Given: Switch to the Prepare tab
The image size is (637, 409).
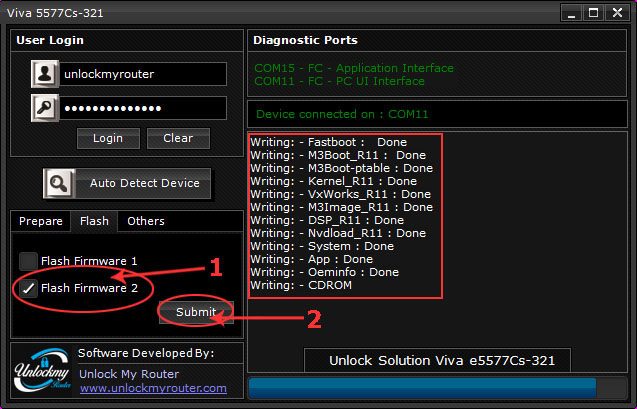Looking at the screenshot, I should point(41,221).
